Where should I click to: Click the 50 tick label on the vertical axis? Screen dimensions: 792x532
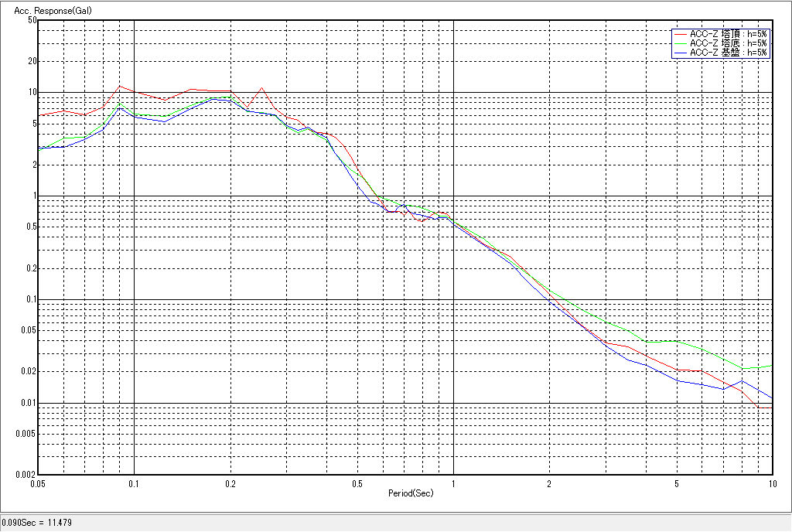[x=32, y=20]
